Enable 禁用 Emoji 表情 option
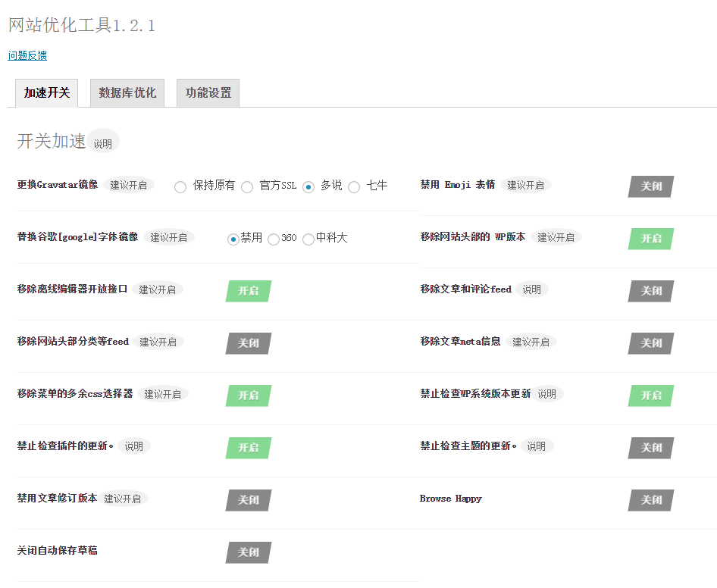Viewport: 717px width, 588px height. click(x=650, y=186)
